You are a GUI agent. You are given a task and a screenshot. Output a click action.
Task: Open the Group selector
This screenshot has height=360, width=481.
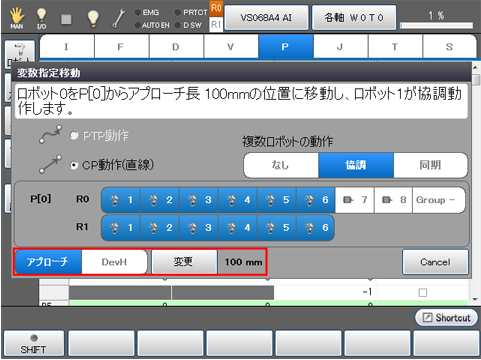pyautogui.click(x=439, y=200)
